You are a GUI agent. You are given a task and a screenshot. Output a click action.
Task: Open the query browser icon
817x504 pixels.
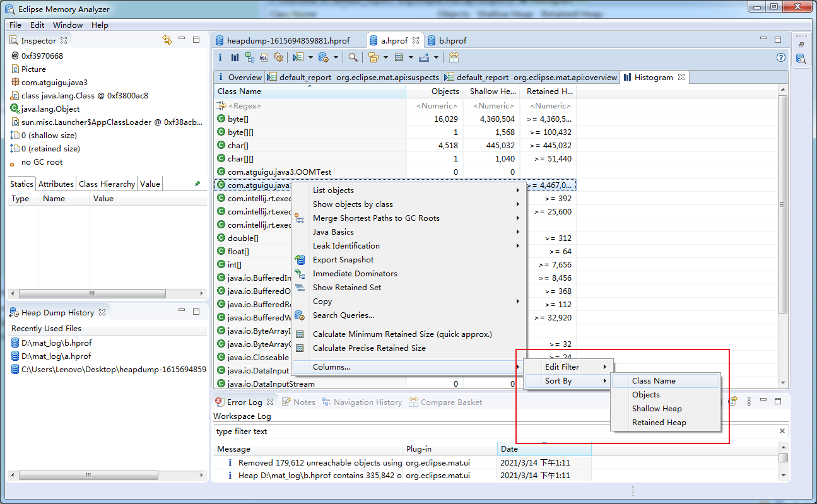pyautogui.click(x=323, y=57)
